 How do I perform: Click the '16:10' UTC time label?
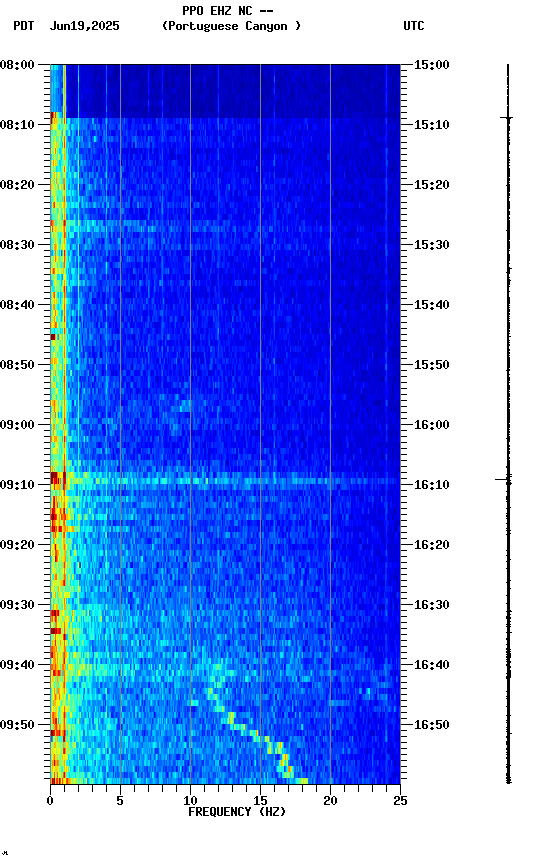pos(431,485)
